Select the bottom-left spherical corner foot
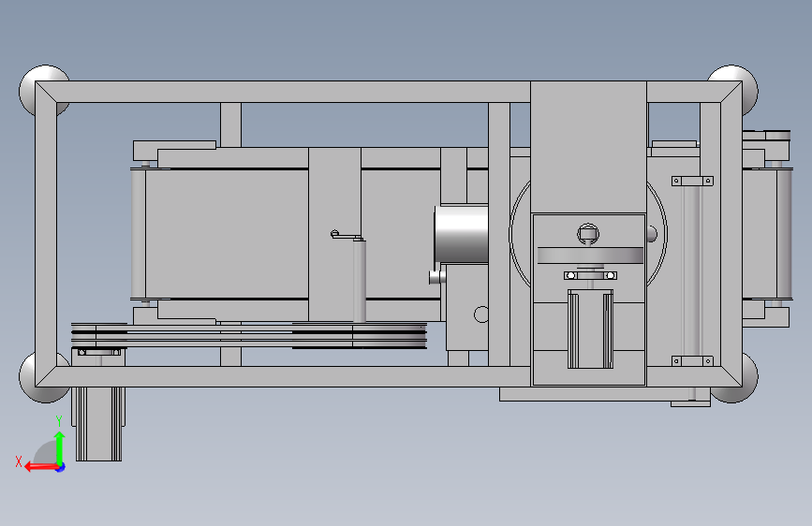 click(x=43, y=377)
